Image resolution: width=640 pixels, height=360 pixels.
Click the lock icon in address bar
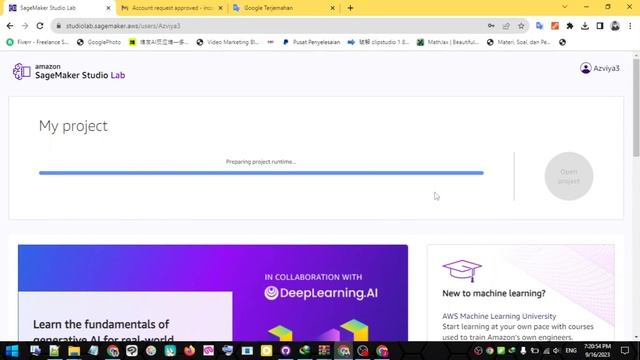click(x=59, y=26)
